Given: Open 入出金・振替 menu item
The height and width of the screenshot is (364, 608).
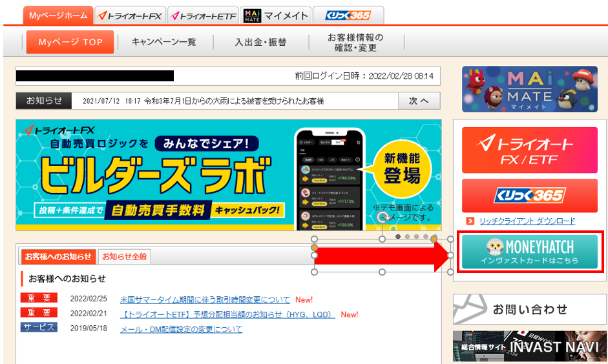Looking at the screenshot, I should tap(260, 42).
